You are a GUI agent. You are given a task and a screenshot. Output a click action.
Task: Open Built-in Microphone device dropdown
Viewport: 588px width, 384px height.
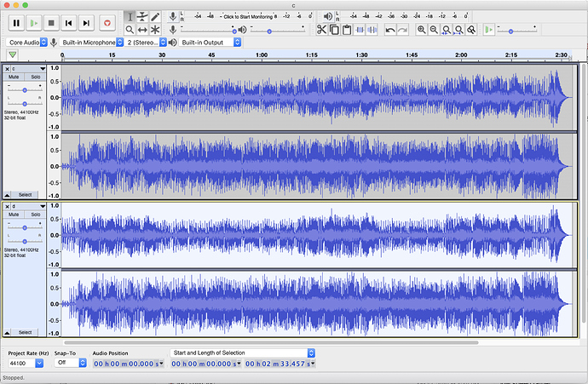click(92, 43)
